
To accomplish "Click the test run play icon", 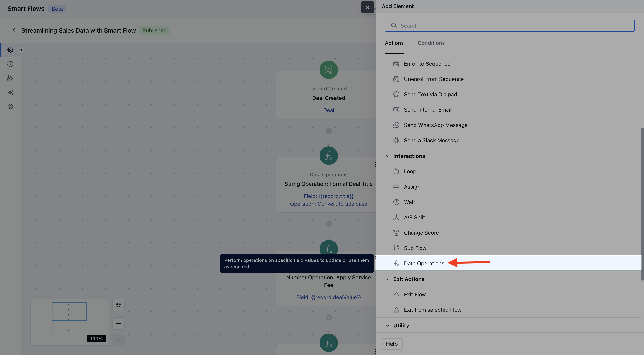I will (x=10, y=78).
